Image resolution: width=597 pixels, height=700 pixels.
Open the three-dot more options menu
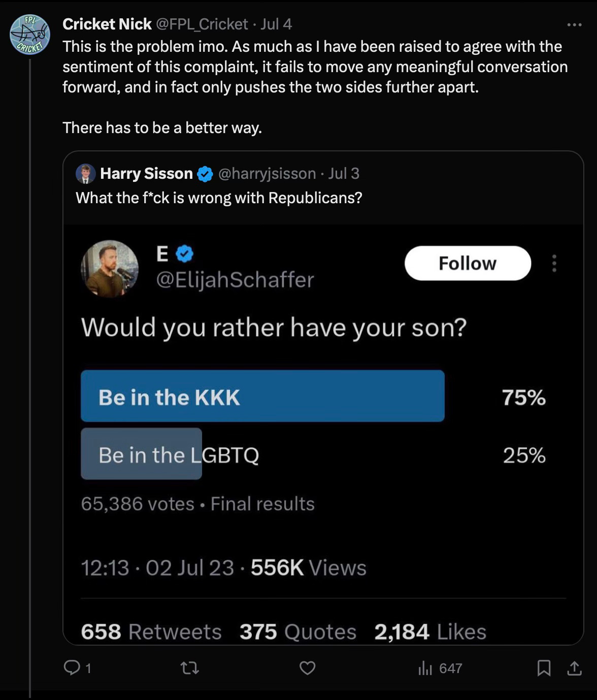574,24
